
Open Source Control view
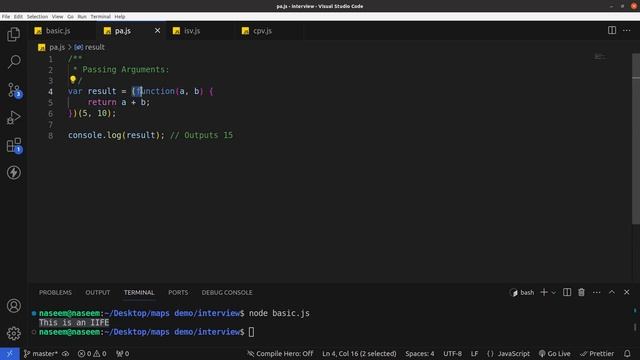14,90
